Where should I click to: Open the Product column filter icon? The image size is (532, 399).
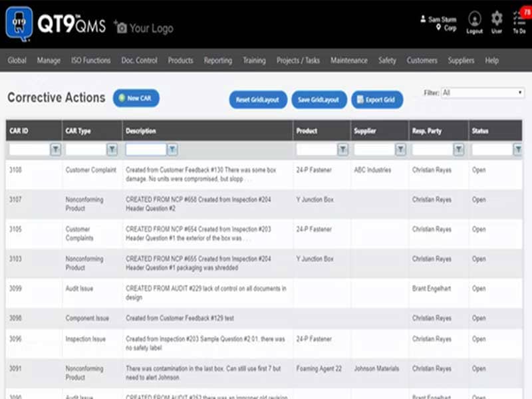343,149
